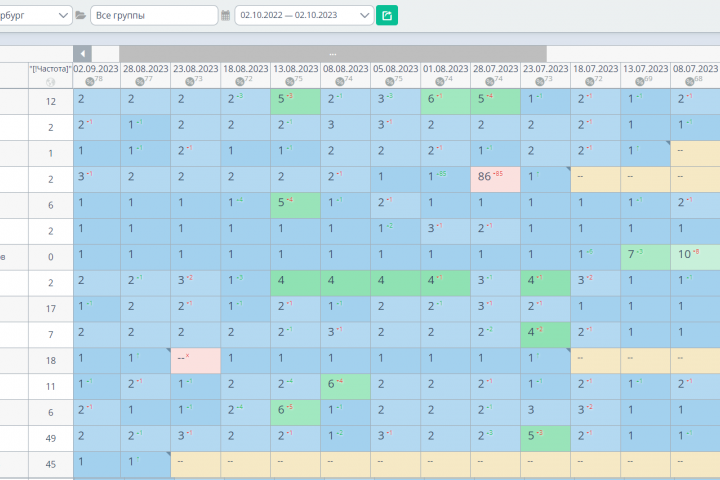Viewport: 720px width, 480px height.
Task: Click the green export button
Action: click(x=387, y=15)
